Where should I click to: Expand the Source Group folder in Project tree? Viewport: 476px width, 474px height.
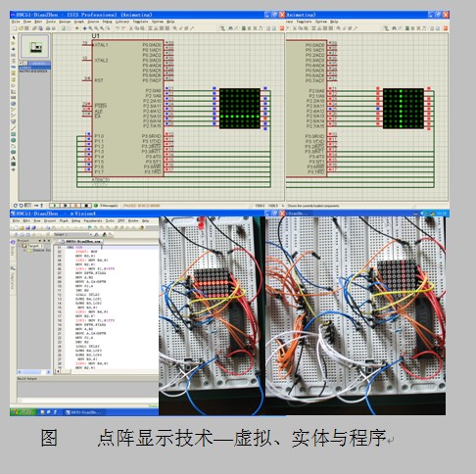(x=24, y=250)
